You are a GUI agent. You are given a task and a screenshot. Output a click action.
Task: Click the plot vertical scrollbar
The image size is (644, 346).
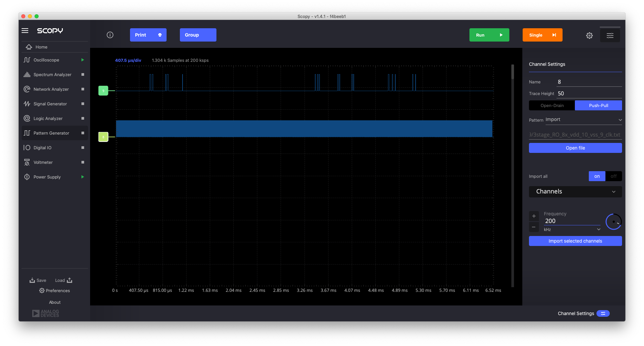click(x=513, y=175)
